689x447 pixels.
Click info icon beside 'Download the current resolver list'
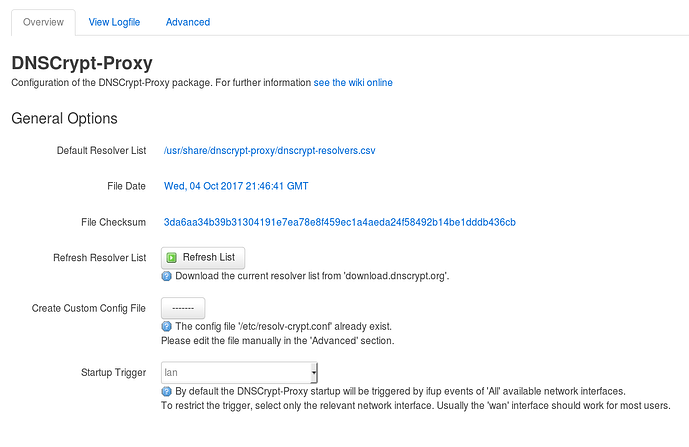click(167, 276)
